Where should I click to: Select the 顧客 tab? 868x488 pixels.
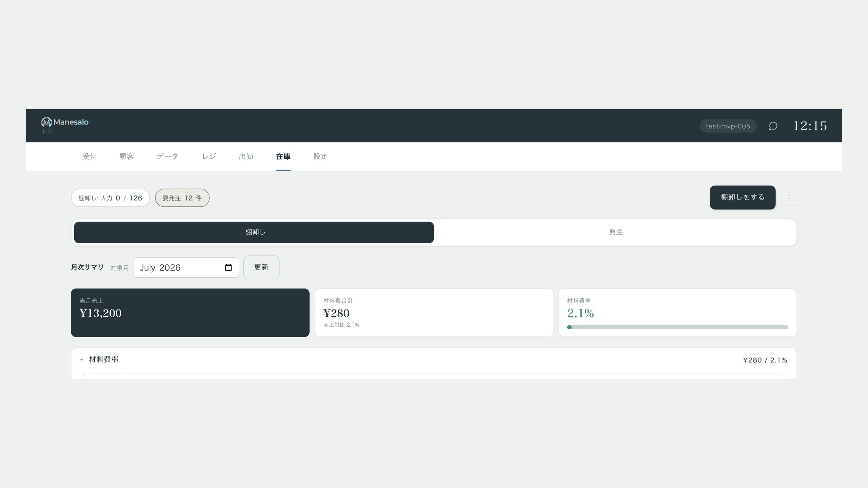pos(127,157)
